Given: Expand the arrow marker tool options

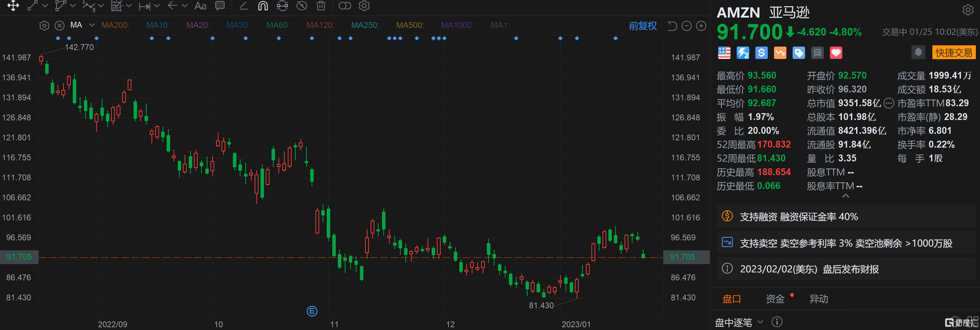Looking at the screenshot, I should [x=185, y=6].
